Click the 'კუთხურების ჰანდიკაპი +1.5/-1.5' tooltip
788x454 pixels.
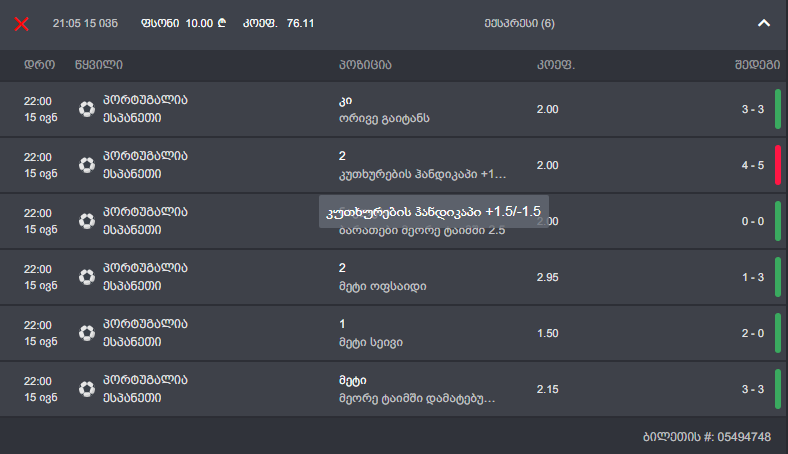430,212
